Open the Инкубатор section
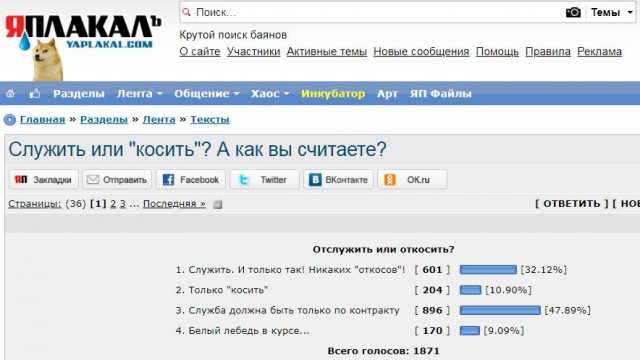 click(333, 93)
